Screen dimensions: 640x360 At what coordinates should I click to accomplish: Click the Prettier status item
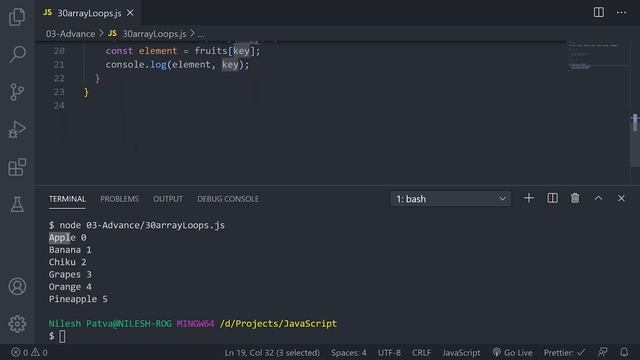pyautogui.click(x=564, y=353)
